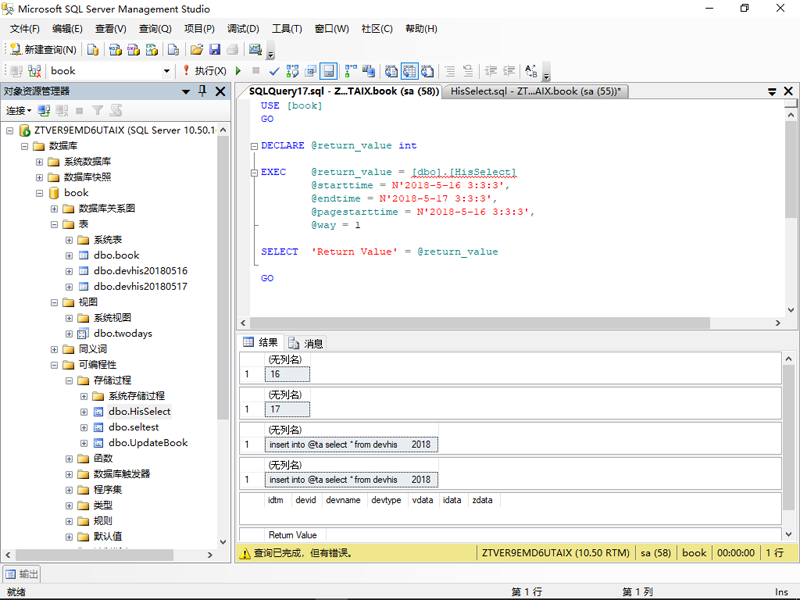Image resolution: width=800 pixels, height=600 pixels.
Task: Click the change connection toolbar icon
Action: (35, 71)
